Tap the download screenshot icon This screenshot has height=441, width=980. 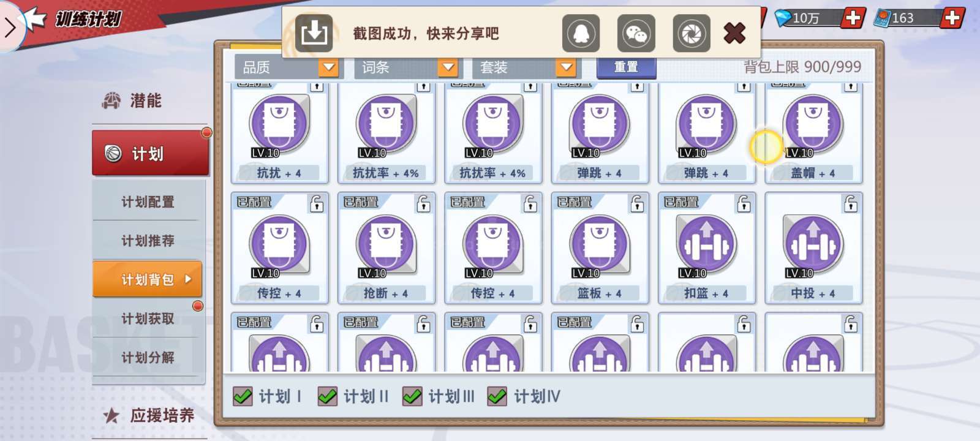tap(314, 33)
